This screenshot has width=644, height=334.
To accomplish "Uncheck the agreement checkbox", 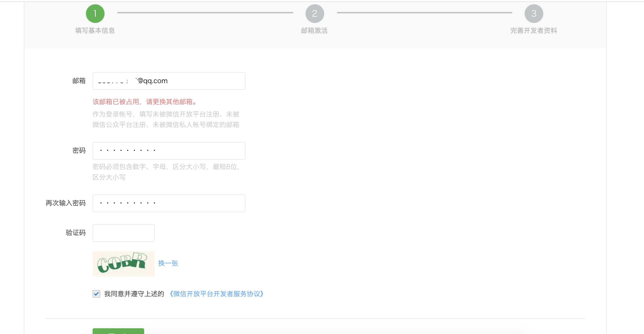I will click(x=96, y=294).
